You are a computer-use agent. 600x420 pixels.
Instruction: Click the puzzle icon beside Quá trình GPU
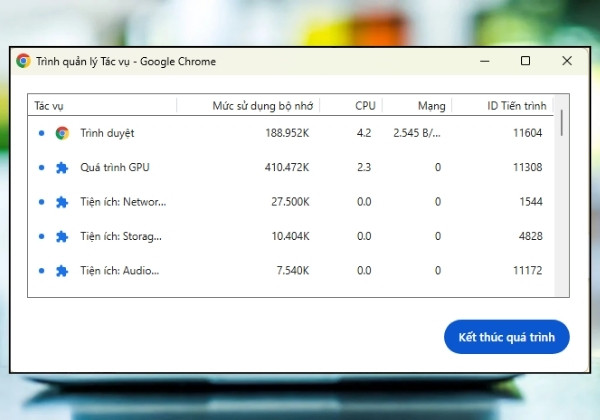[x=62, y=168]
